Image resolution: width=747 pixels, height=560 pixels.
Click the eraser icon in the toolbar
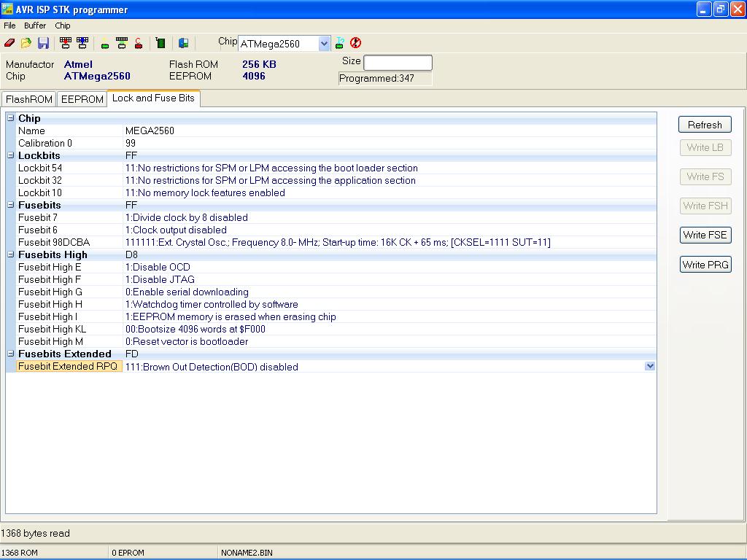pyautogui.click(x=9, y=43)
